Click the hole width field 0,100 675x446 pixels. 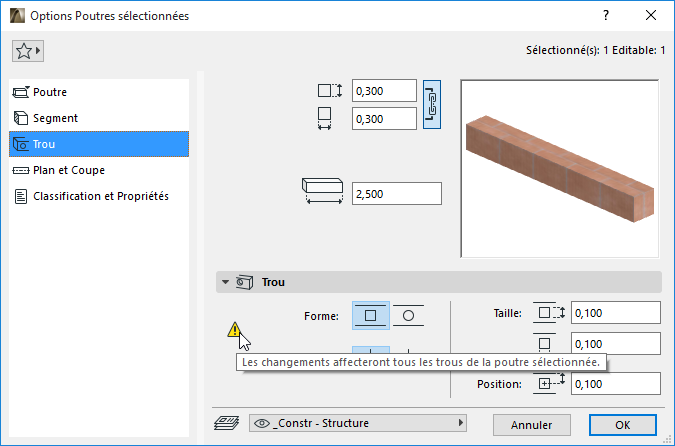tap(616, 344)
